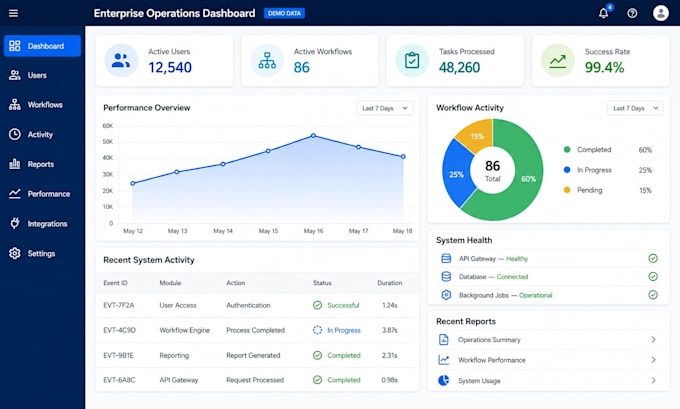Viewport: 680px width, 409px height.
Task: Click the Event ID column header
Action: pos(115,283)
